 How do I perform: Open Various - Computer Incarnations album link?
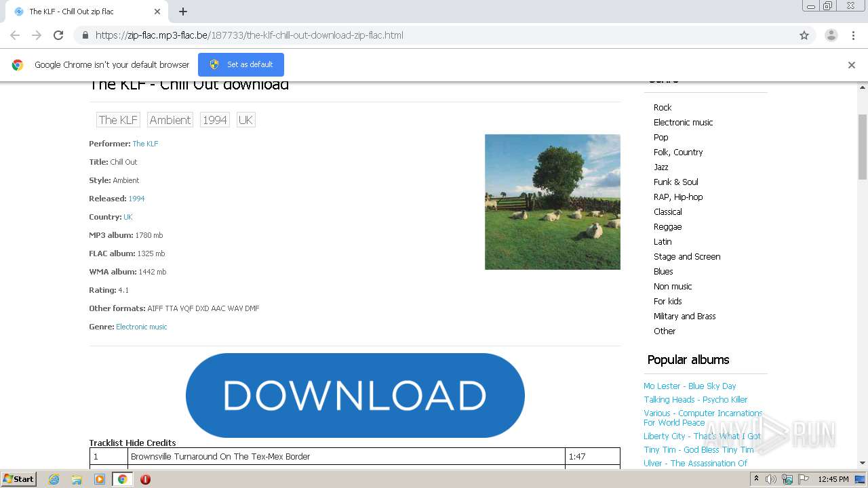click(703, 418)
